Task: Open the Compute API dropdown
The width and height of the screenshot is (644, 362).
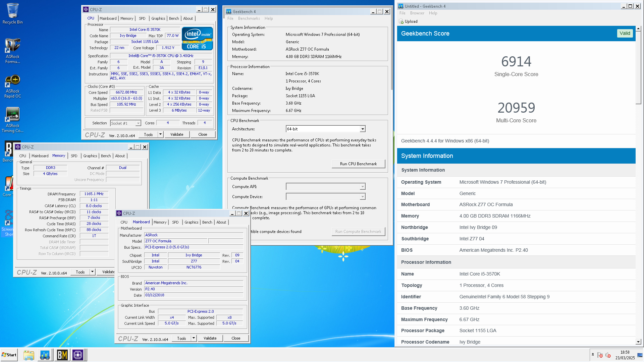Action: [363, 187]
